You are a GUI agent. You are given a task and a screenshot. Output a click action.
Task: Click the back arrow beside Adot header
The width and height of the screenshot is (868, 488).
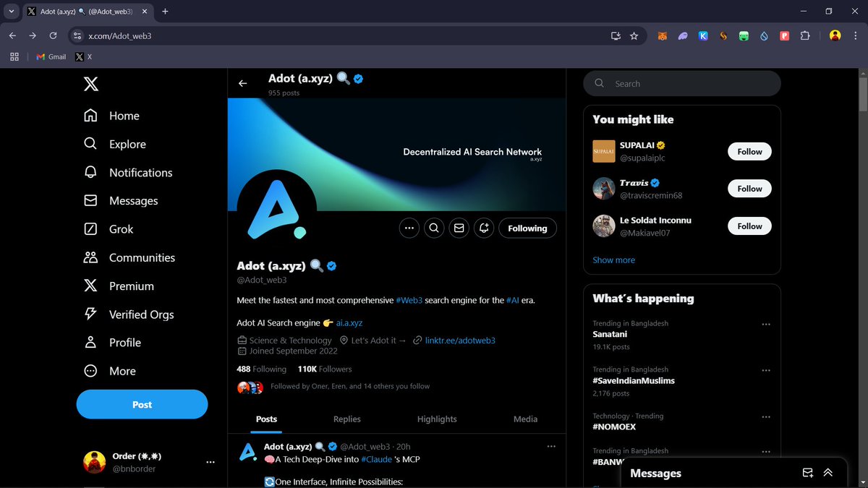coord(242,83)
